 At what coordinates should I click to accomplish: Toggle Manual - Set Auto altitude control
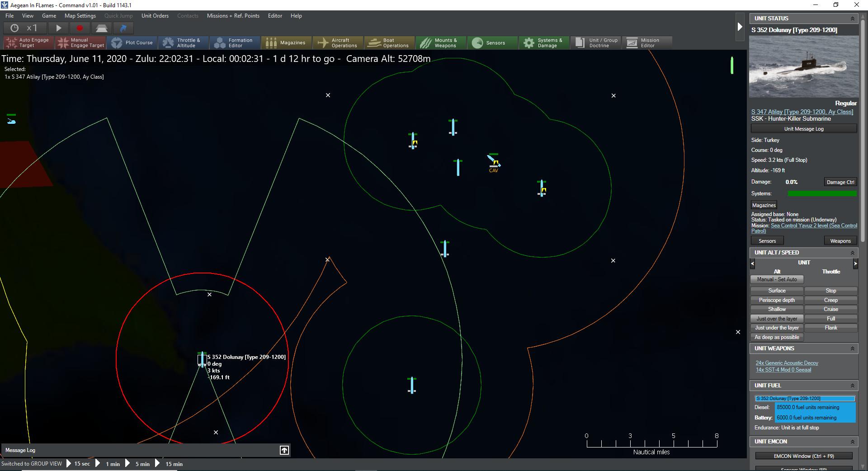click(777, 279)
